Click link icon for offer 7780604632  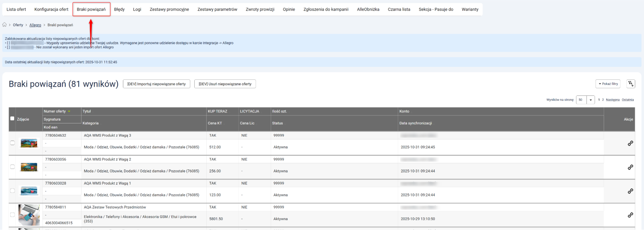pyautogui.click(x=630, y=143)
